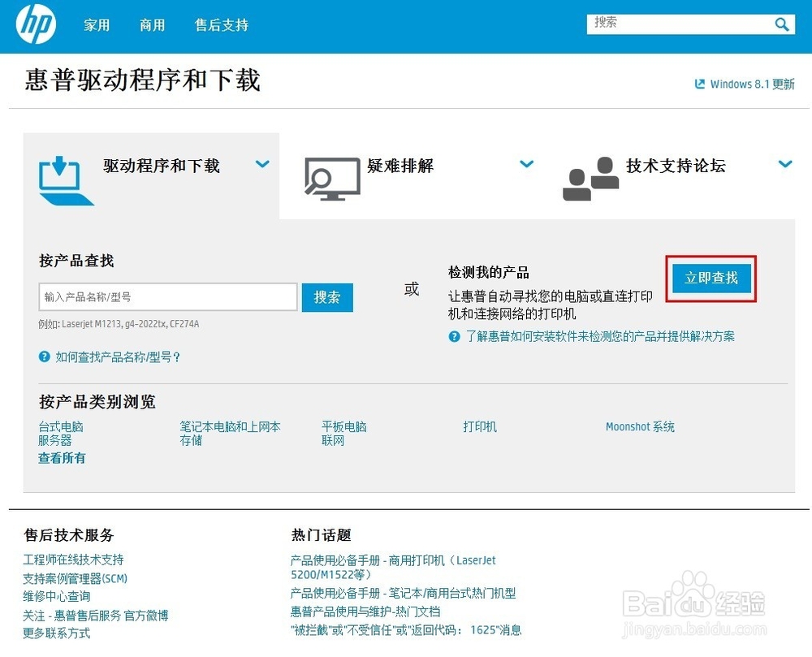This screenshot has width=812, height=657.
Task: Browse the 平板电脑 category
Action: coord(343,426)
